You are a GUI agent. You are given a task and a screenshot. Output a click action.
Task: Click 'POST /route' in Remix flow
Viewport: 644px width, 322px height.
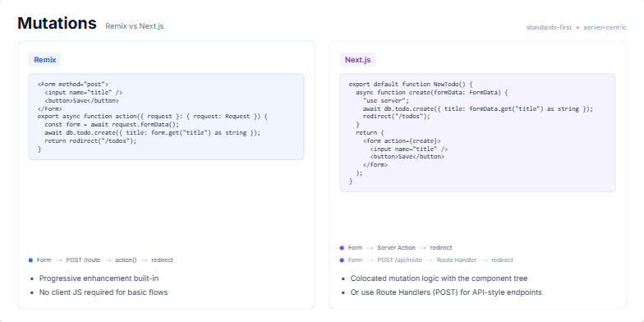tap(83, 260)
